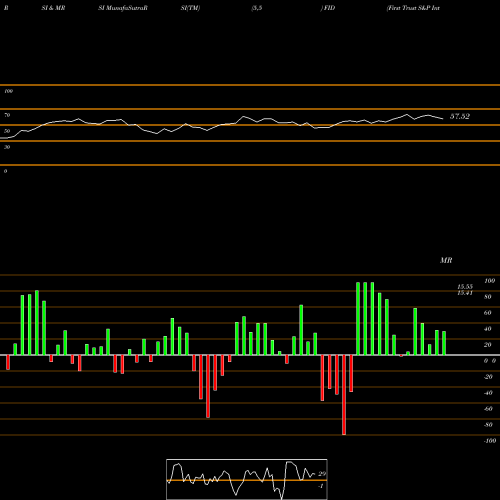Click the 100 label on right MR axis

[x=489, y=281]
